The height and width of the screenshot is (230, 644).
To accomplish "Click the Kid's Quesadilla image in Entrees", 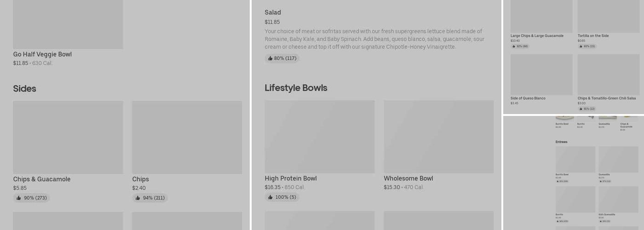I will click(618, 199).
